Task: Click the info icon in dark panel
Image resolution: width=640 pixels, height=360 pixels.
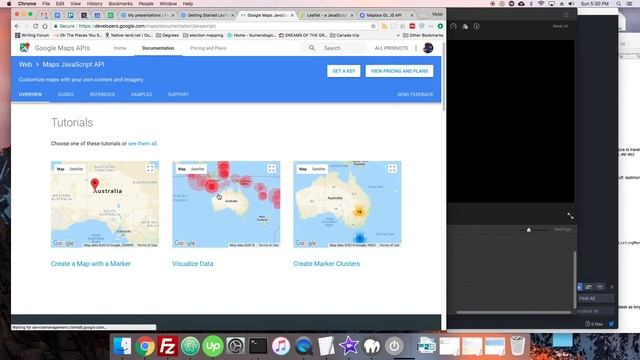Action: [476, 26]
